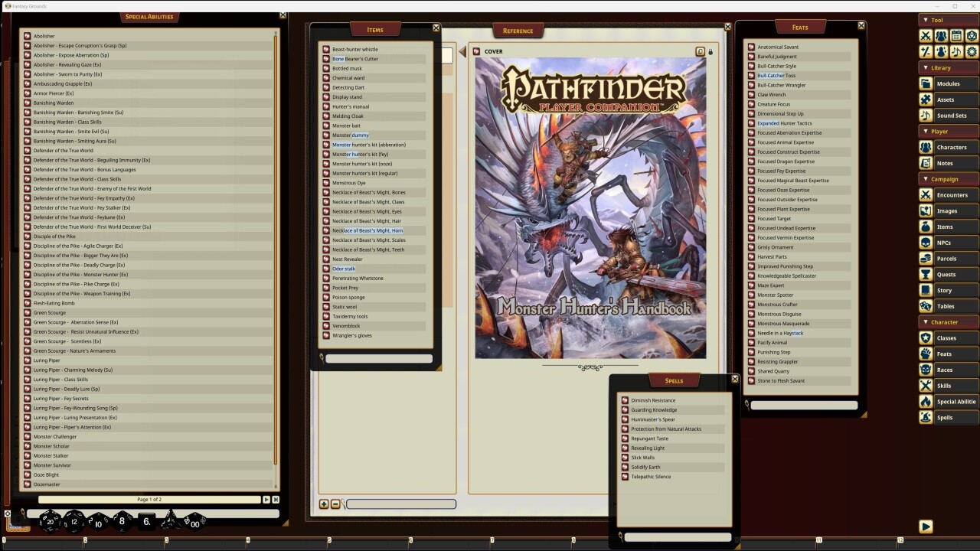Click the d12 die icon
The image size is (980, 551).
pos(74,522)
